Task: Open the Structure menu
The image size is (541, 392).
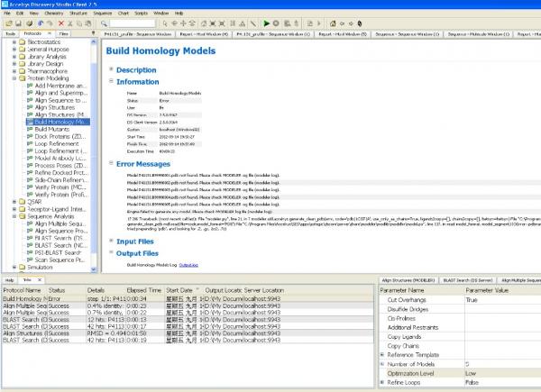Action: click(78, 14)
